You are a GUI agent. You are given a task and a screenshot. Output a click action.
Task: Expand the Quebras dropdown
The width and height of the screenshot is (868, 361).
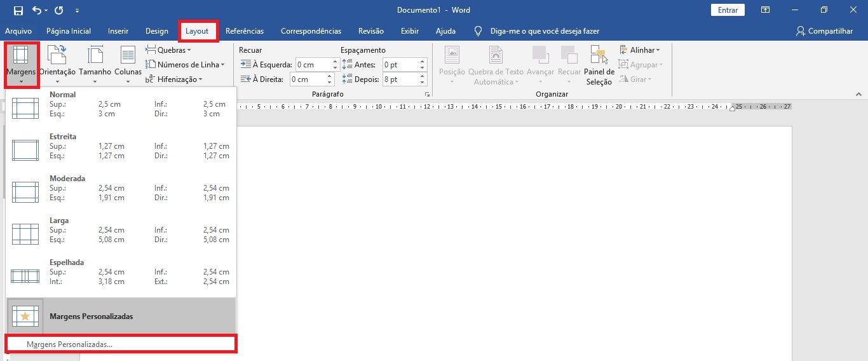168,50
